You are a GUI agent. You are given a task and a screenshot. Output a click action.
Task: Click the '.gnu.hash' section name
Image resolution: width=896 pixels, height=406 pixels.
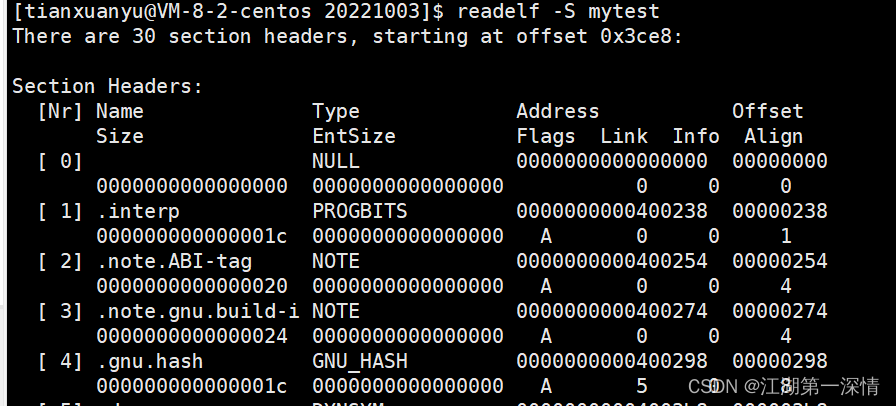(x=150, y=361)
